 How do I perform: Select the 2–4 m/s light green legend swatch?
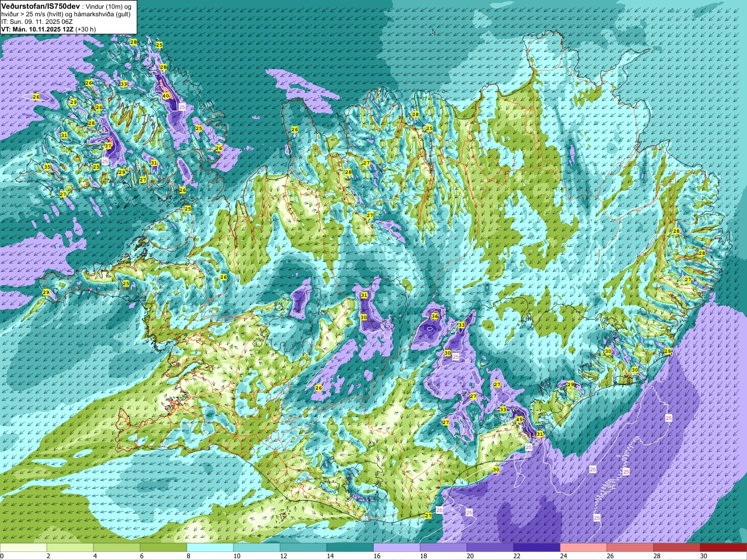point(70,548)
